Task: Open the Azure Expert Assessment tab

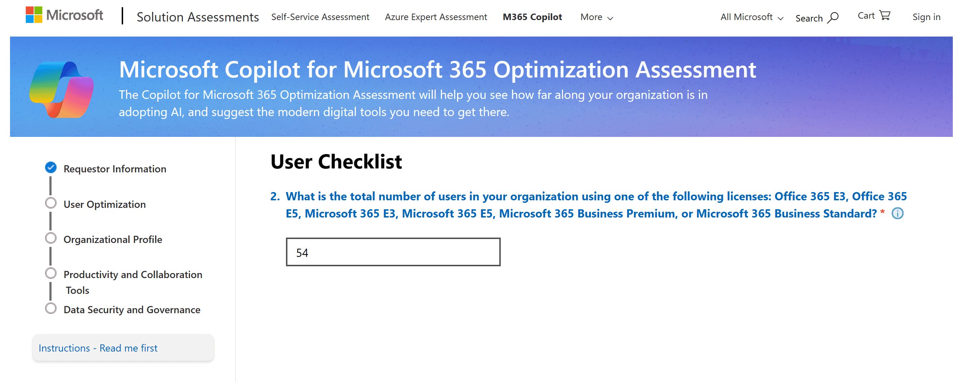Action: click(436, 17)
